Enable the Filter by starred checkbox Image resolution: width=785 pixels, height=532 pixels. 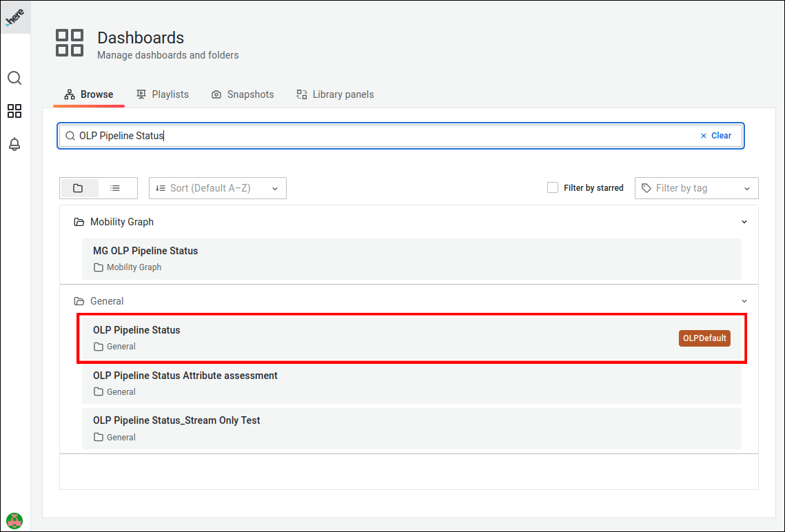553,187
